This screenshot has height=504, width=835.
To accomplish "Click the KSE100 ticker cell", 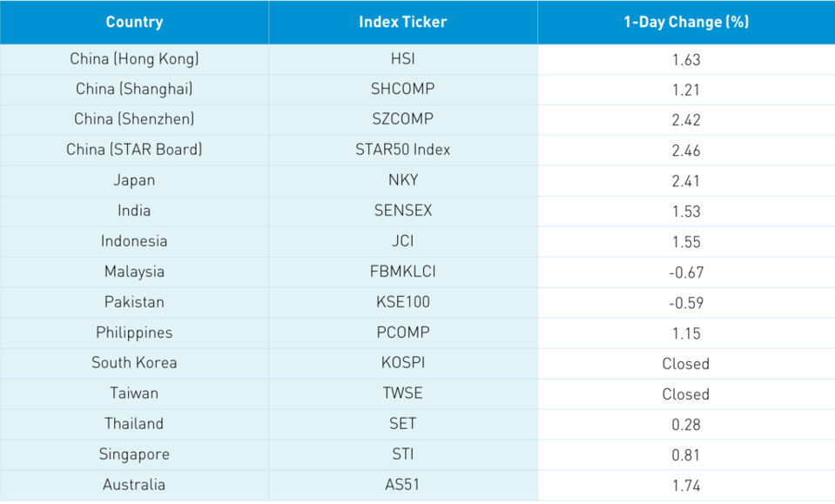I will [403, 302].
